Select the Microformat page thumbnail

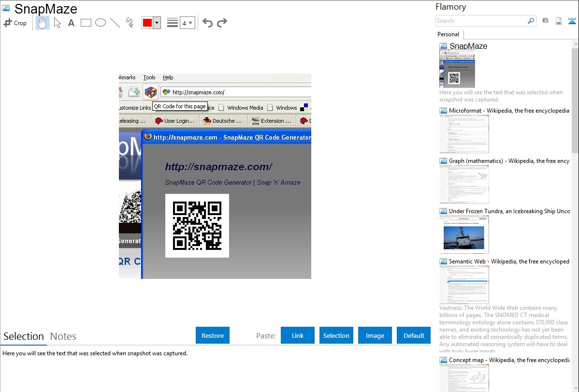point(464,134)
